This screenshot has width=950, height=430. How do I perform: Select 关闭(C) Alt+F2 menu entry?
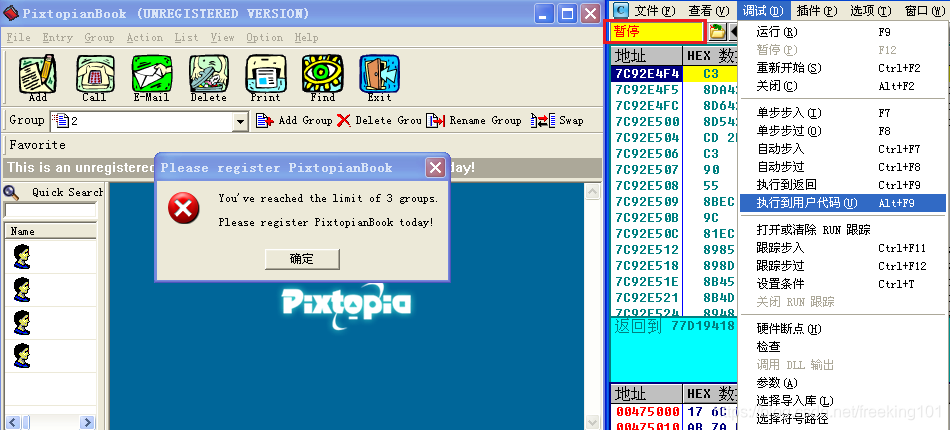(843, 86)
